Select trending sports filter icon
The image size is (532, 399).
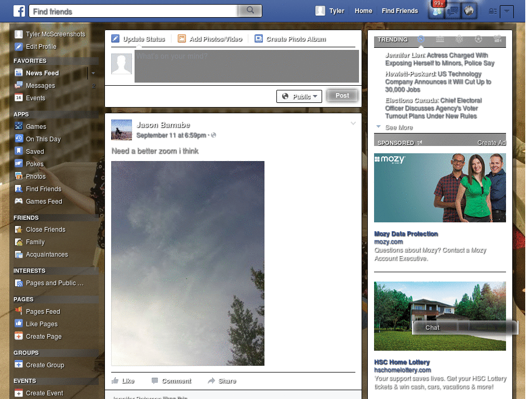click(x=478, y=39)
